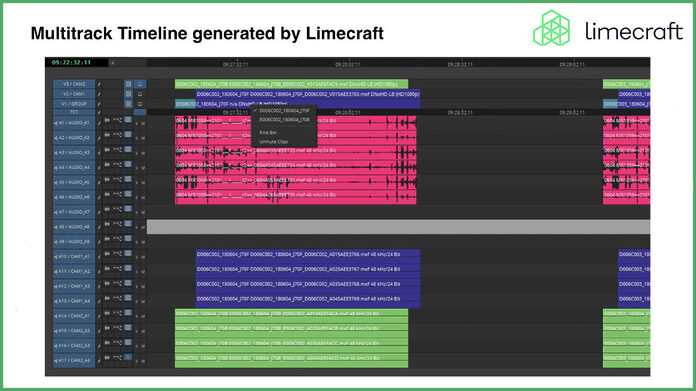Click the waveform icon on the A6 / AUDIO_A6 track
The image size is (696, 391).
[x=107, y=194]
